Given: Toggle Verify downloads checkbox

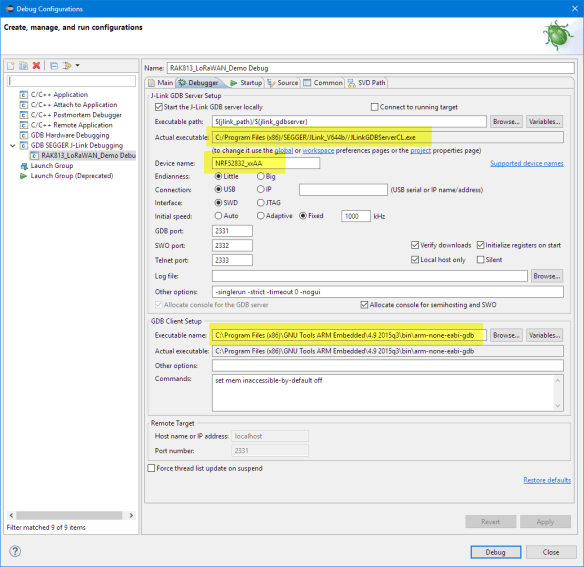Looking at the screenshot, I should tap(415, 245).
